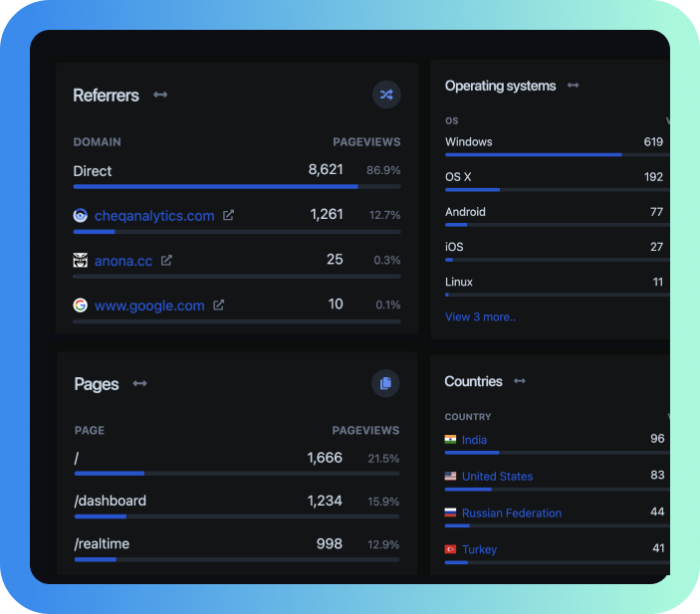Viewport: 700px width, 614px height.
Task: Click the Google favicon icon
Action: click(81, 306)
